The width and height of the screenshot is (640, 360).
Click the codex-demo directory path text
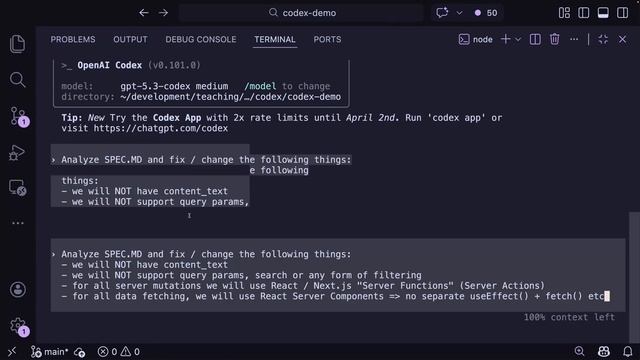pos(231,97)
